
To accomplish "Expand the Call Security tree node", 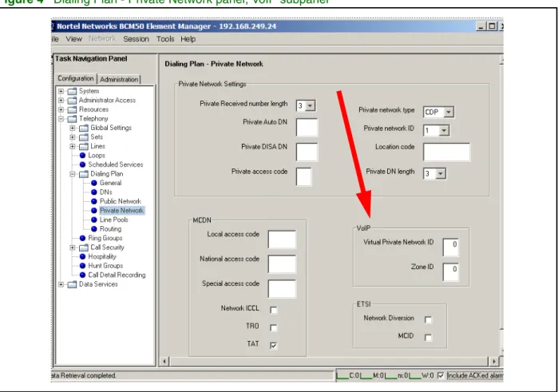I will (x=72, y=247).
